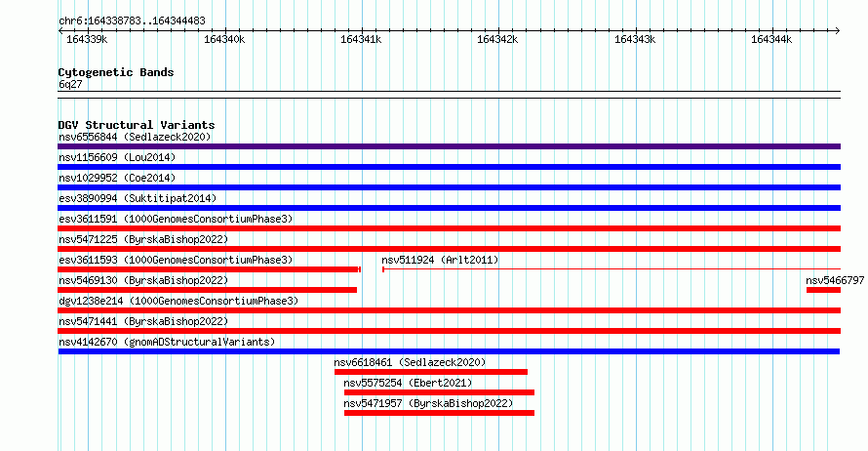This screenshot has width=868, height=451.
Task: Open nsv5471441 (ByrskaBishop2022) label
Action: [x=143, y=321]
